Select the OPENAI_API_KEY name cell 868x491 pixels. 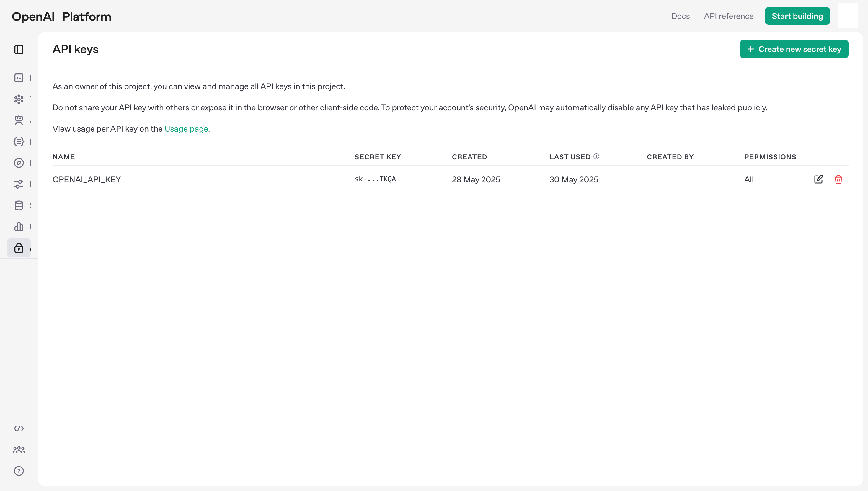point(87,179)
